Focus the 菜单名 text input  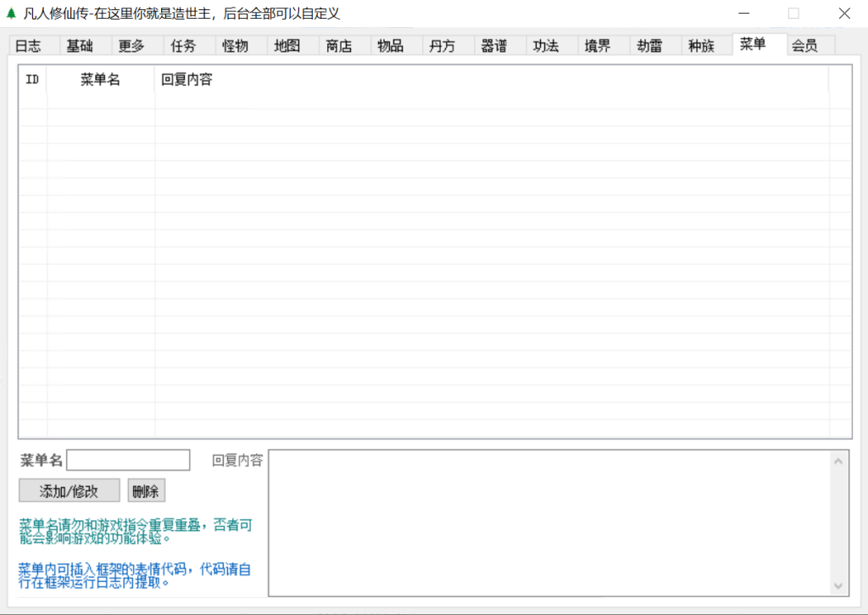tap(128, 460)
